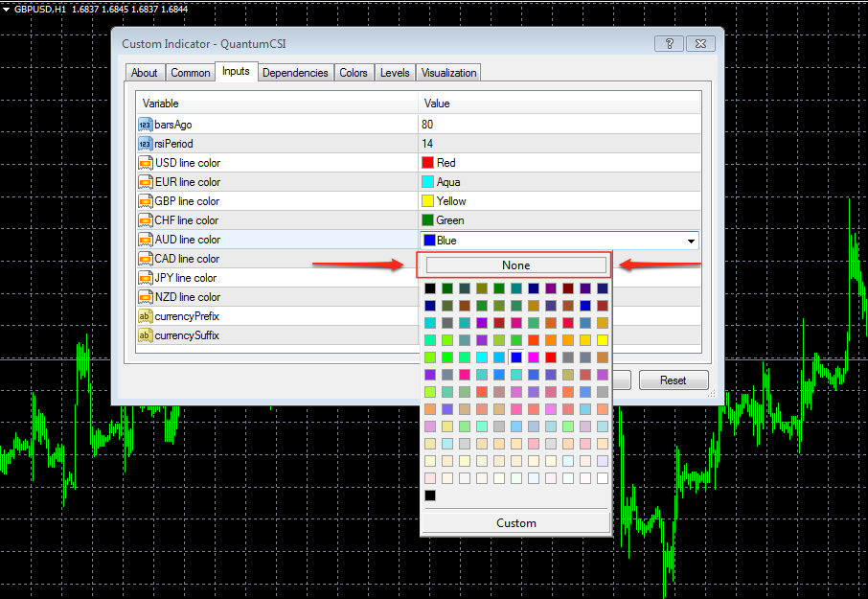The width and height of the screenshot is (868, 599).
Task: Switch to the Colors tab
Action: 354,73
